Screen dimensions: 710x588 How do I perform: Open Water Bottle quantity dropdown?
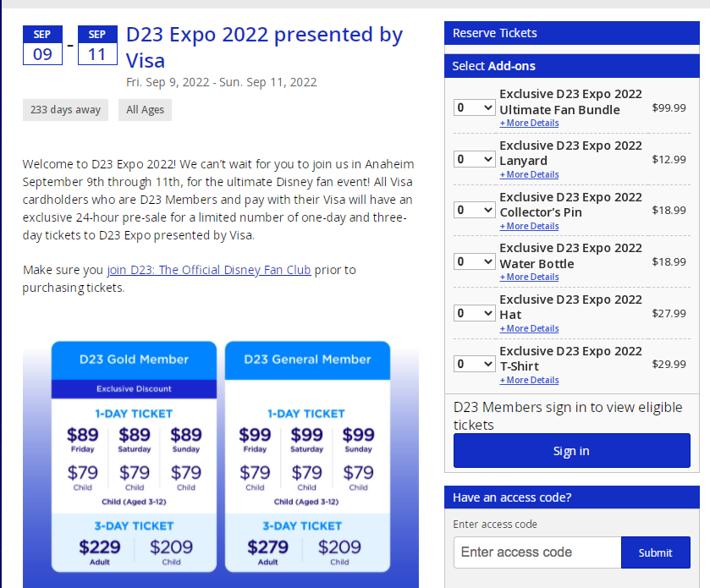click(x=474, y=261)
